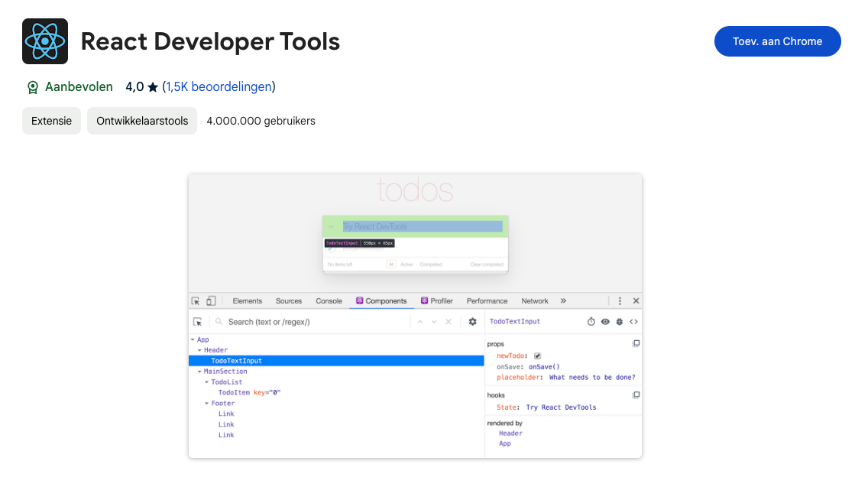Click the Toev. aan Chrome button
Image resolution: width=868 pixels, height=500 pixels.
[x=777, y=41]
